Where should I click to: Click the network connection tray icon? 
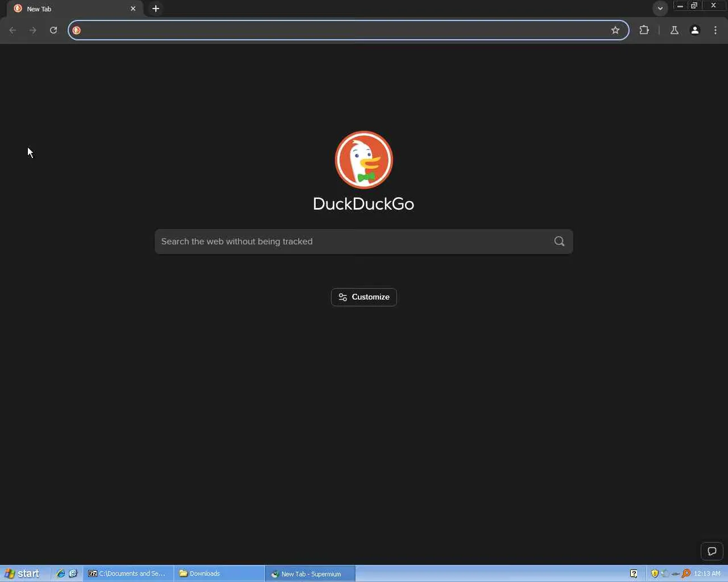[665, 573]
